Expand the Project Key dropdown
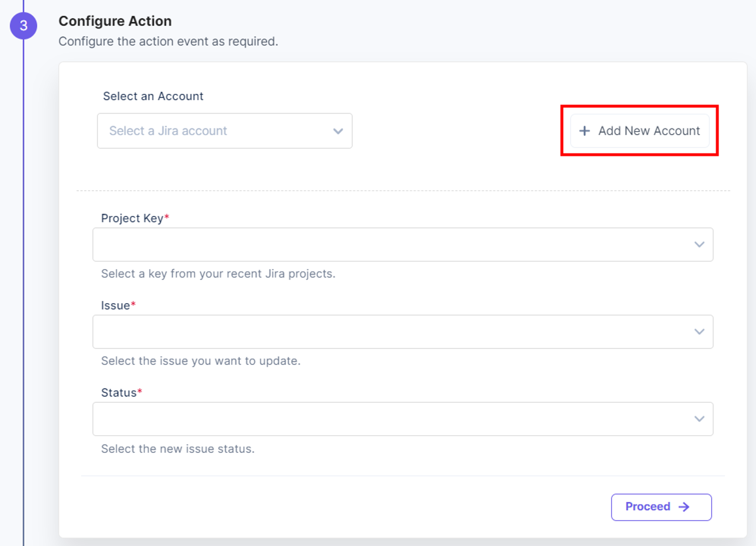Image resolution: width=756 pixels, height=546 pixels. (x=403, y=244)
